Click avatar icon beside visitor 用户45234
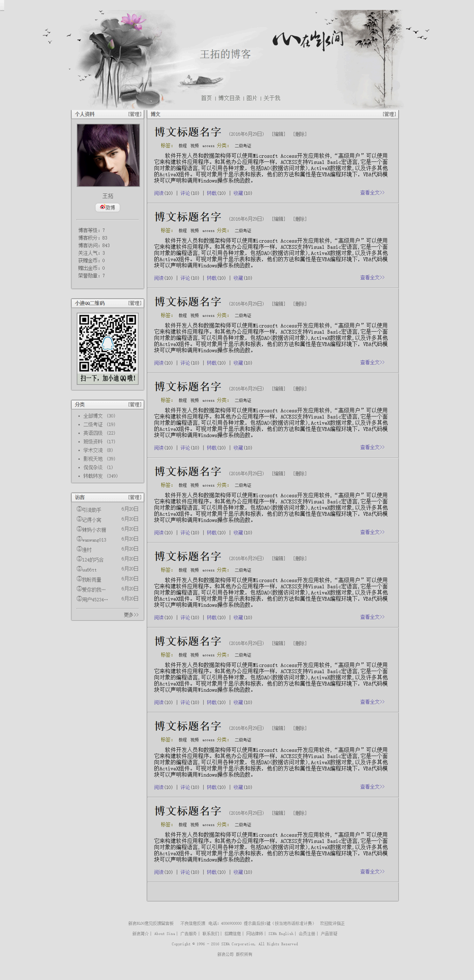Viewport: 474px width, 980px height. pos(79,599)
